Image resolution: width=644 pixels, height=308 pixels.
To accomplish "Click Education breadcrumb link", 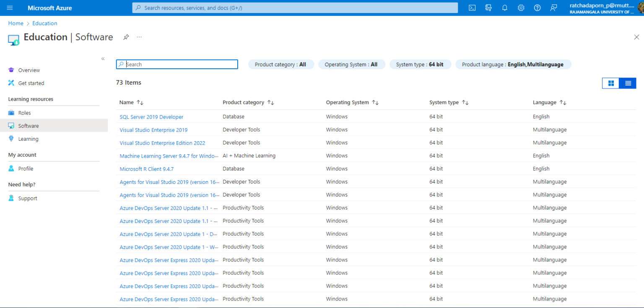I will tap(45, 23).
